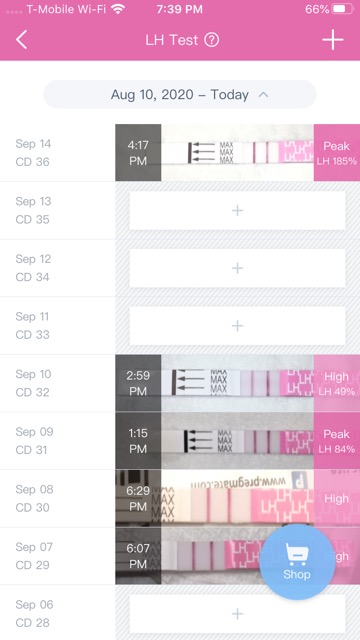Tap the 4:17 PM time label
Image resolution: width=360 pixels, height=640 pixels.
point(138,153)
